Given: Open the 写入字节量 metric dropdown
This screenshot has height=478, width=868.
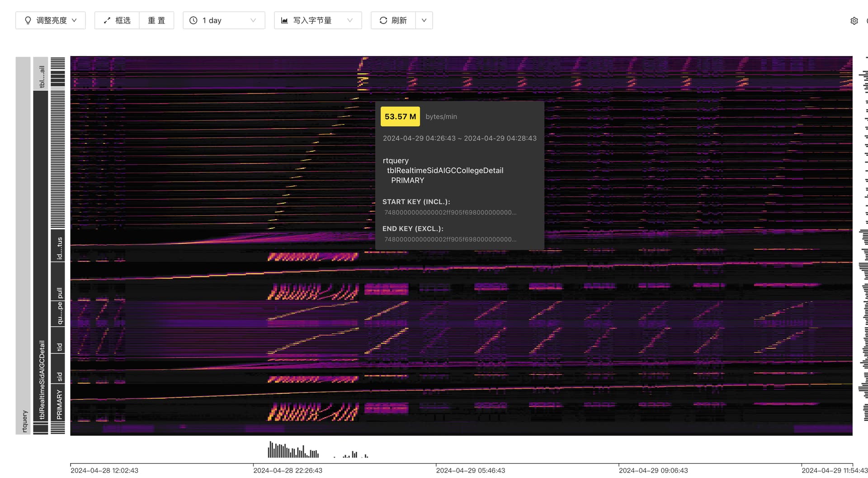Looking at the screenshot, I should (318, 20).
